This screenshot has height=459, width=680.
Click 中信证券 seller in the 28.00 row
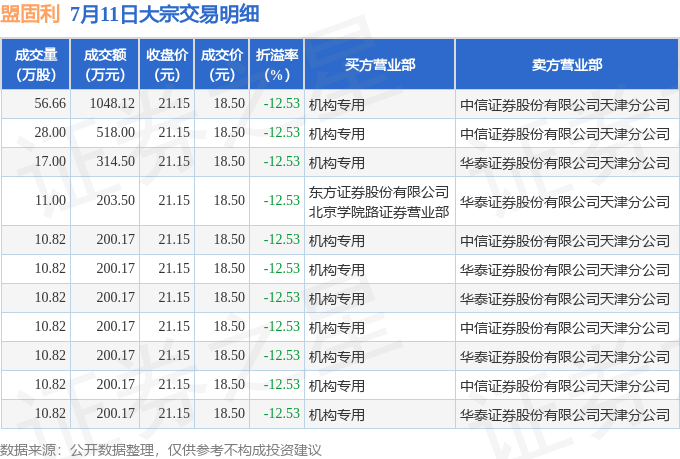[x=565, y=134]
